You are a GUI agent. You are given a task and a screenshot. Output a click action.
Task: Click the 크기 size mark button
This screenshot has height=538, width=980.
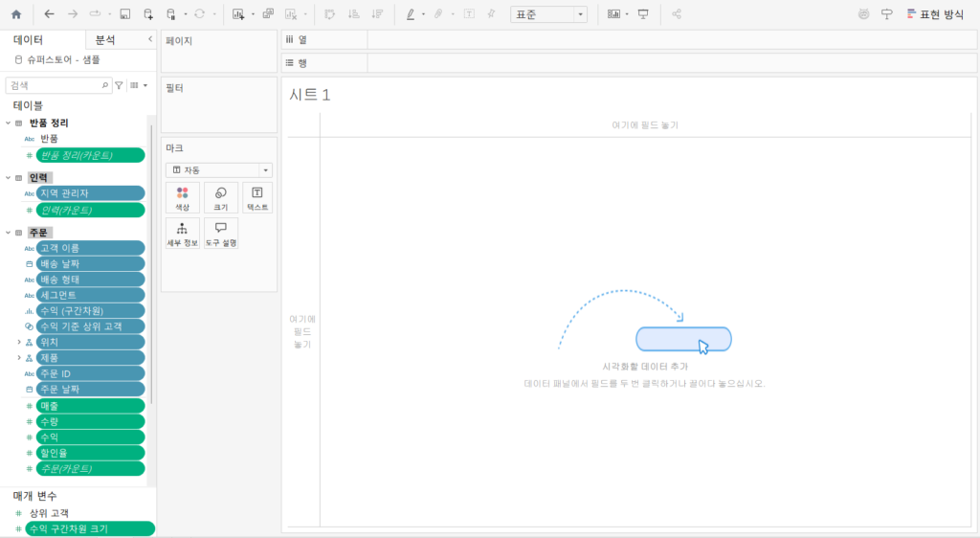click(x=220, y=198)
